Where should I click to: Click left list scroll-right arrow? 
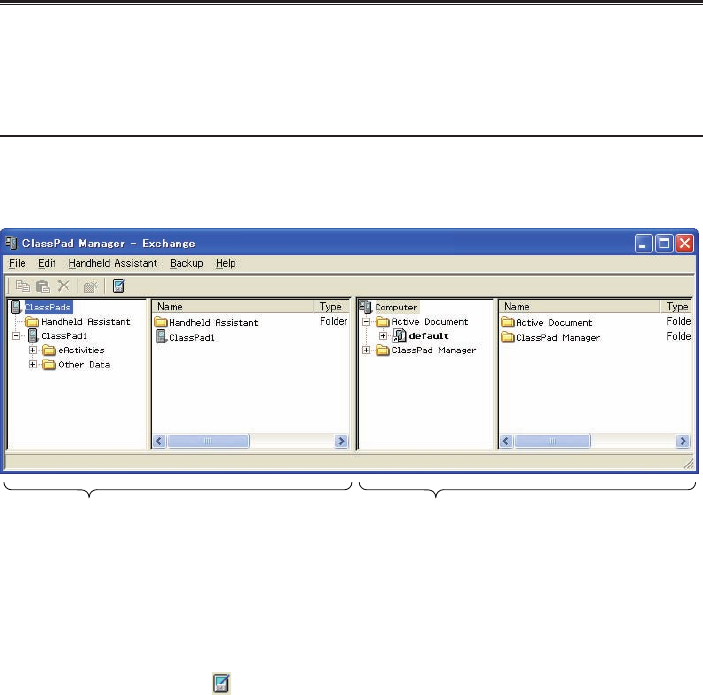(341, 441)
